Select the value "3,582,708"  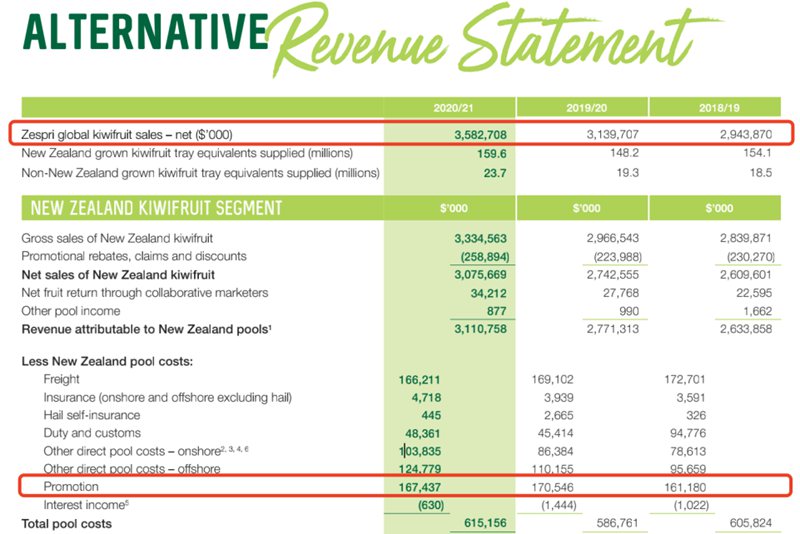480,135
